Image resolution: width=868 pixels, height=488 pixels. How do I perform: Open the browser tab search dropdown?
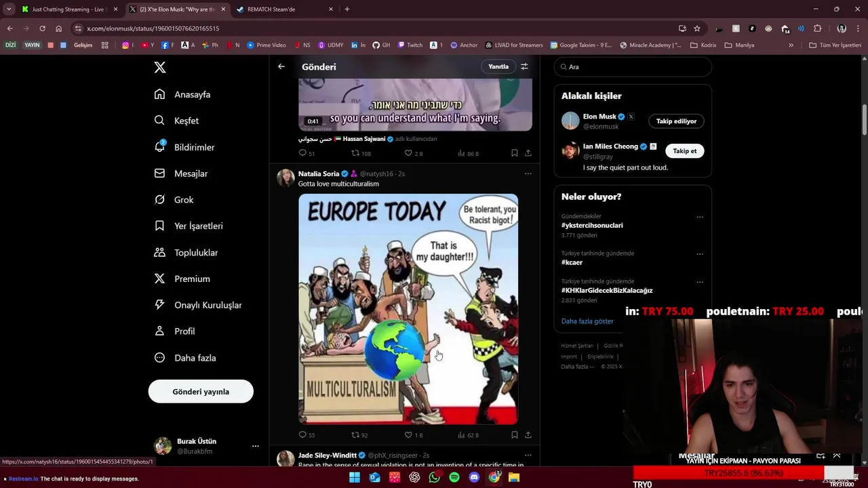[x=9, y=9]
